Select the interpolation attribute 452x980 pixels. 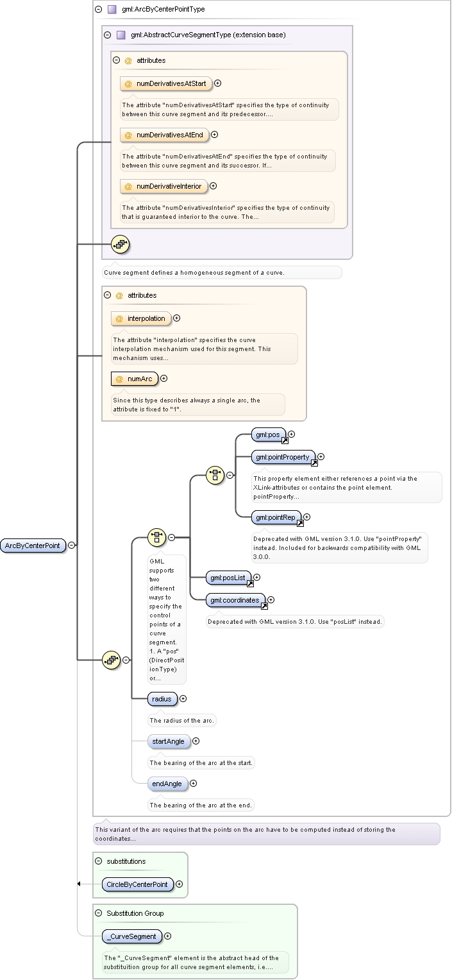140,318
